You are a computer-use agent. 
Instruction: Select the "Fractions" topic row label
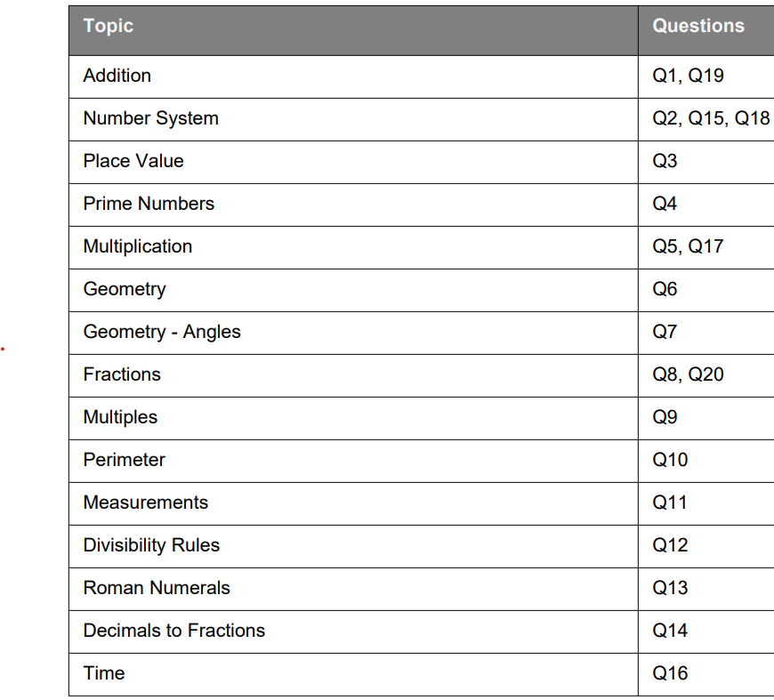coord(122,374)
